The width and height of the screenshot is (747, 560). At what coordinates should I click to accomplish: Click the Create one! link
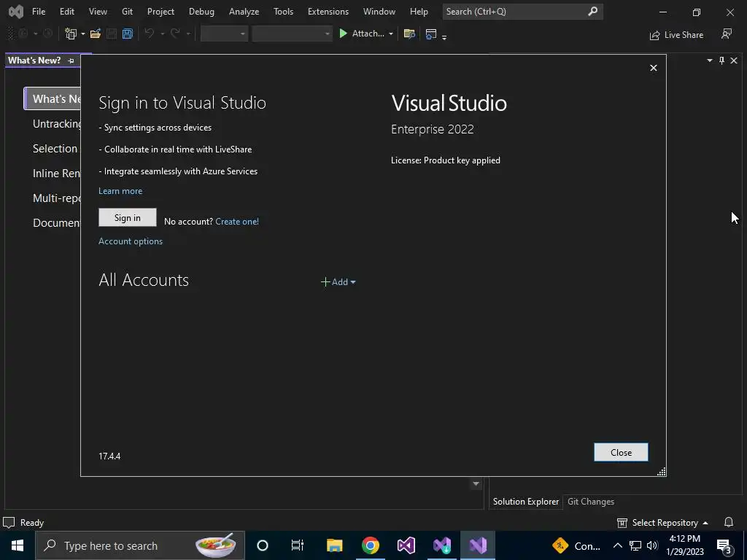(237, 222)
